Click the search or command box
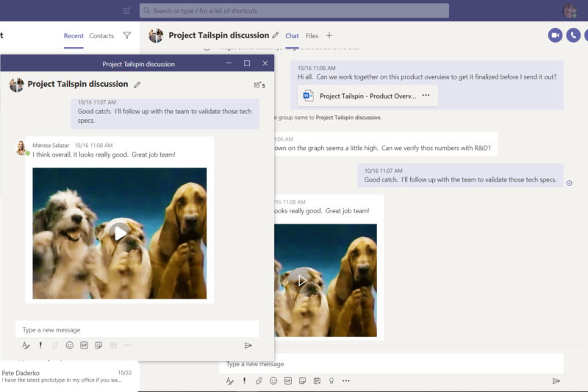 point(294,11)
